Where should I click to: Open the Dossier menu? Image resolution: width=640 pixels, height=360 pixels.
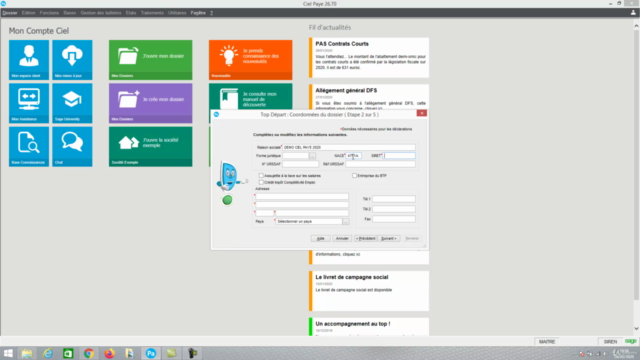[10, 13]
